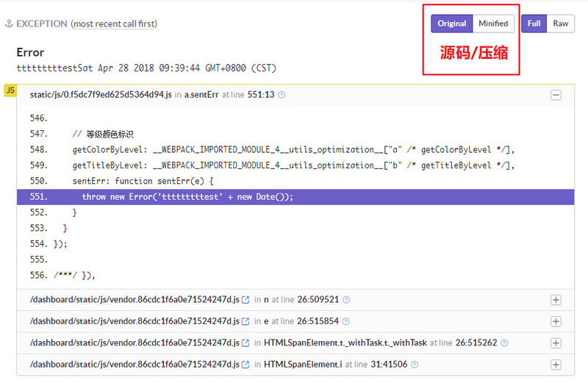588x383 pixels.
Task: Click help icon next to 26:515262
Action: point(504,343)
